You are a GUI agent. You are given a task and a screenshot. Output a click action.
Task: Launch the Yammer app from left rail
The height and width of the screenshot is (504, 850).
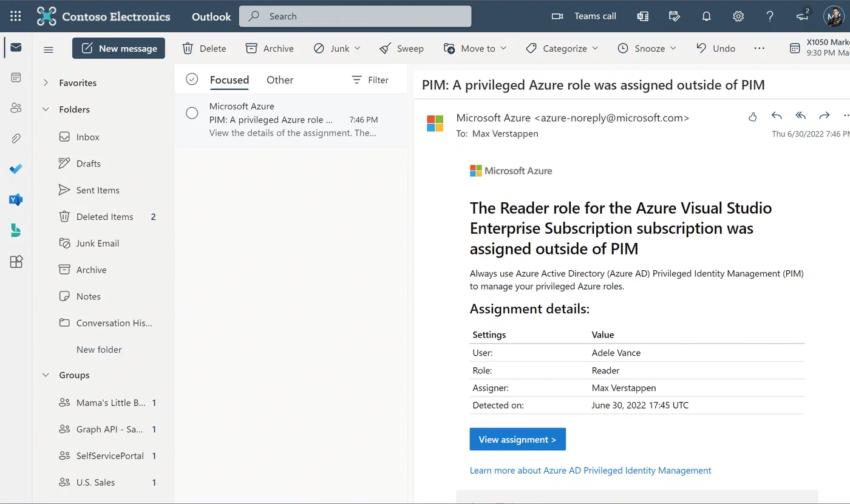[16, 199]
